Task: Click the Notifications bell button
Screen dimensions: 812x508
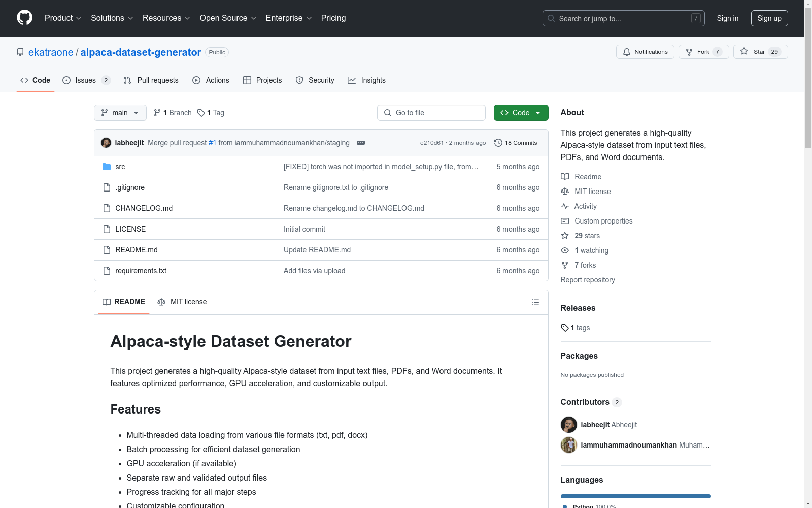Action: coord(645,52)
